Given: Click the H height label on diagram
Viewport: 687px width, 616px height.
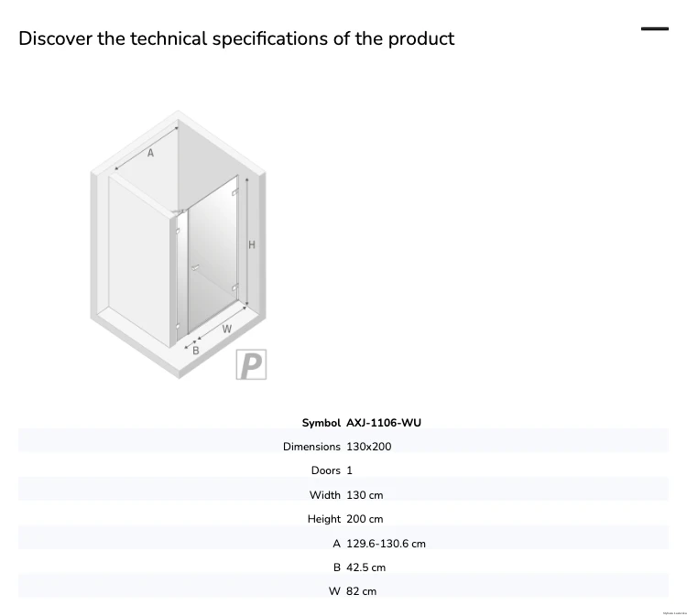Looking at the screenshot, I should [252, 244].
